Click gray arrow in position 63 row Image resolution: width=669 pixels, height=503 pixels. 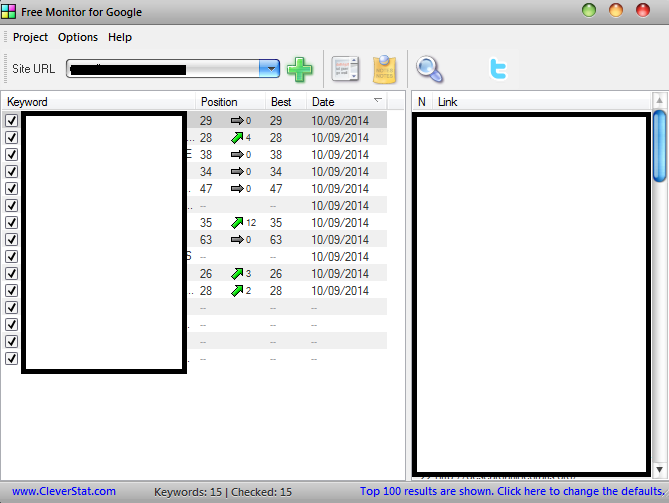237,239
